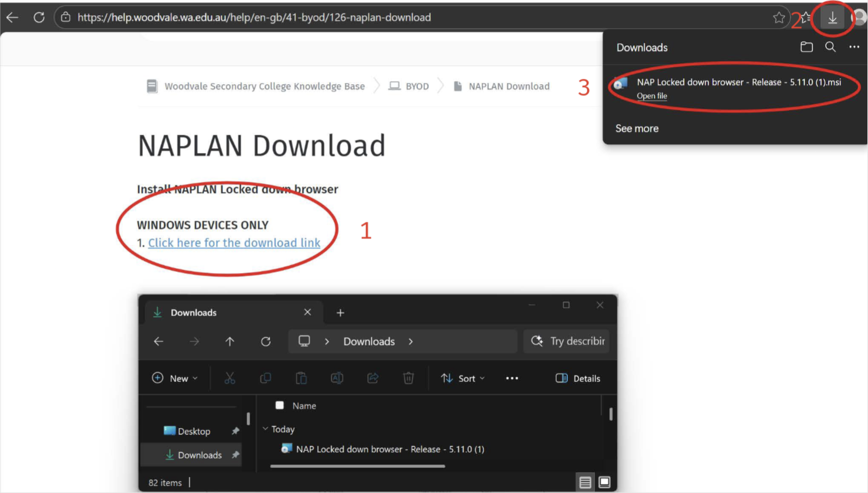This screenshot has width=868, height=493.
Task: Bookmark this page with star icon
Action: [779, 18]
